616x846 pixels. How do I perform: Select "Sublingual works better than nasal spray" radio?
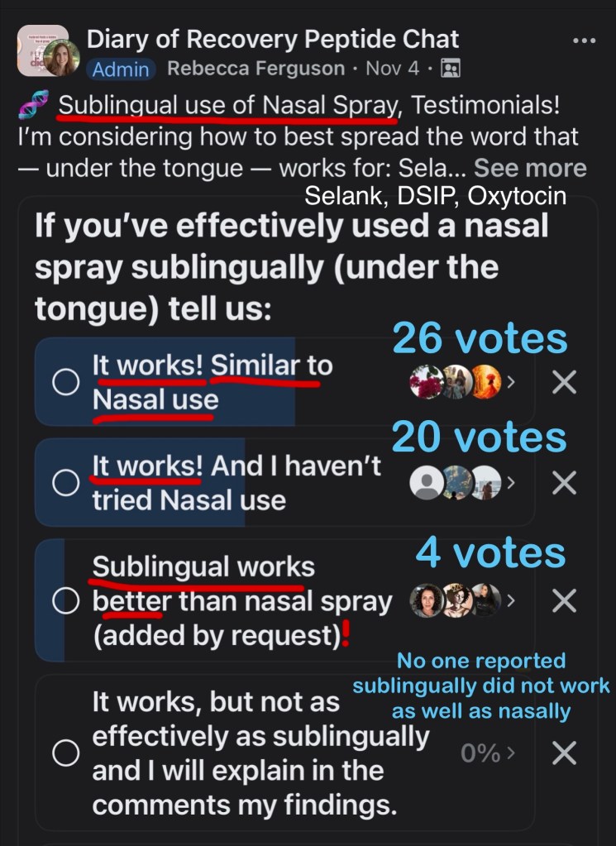click(65, 601)
